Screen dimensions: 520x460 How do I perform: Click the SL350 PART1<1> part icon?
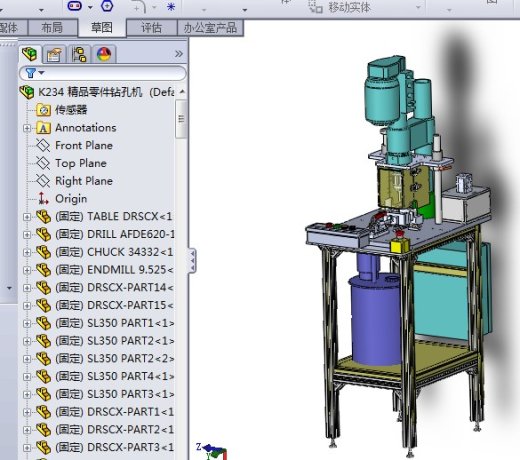(43, 323)
